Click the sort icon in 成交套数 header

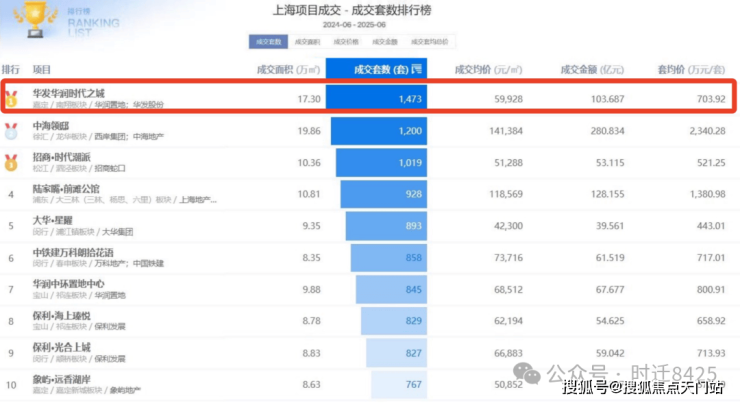(x=417, y=71)
